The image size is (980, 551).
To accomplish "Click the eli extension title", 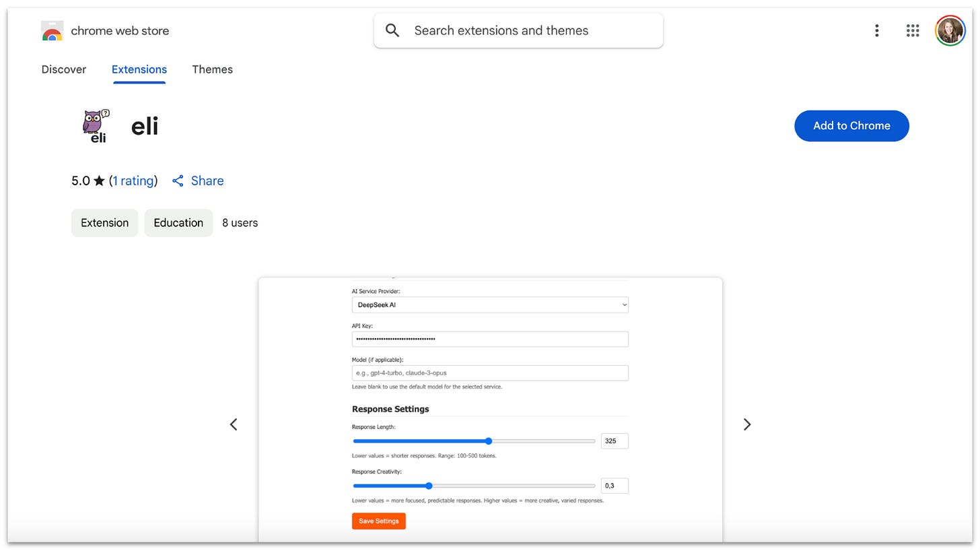I will 145,126.
